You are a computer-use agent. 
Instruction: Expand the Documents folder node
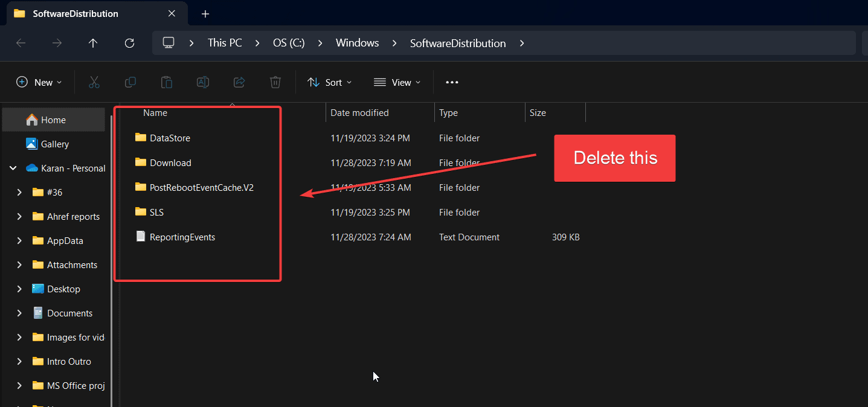point(19,313)
